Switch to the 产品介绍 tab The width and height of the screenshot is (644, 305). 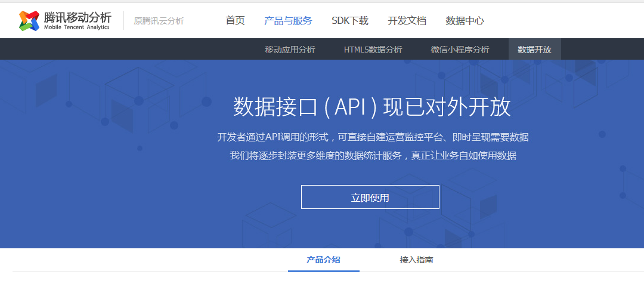[x=323, y=260]
